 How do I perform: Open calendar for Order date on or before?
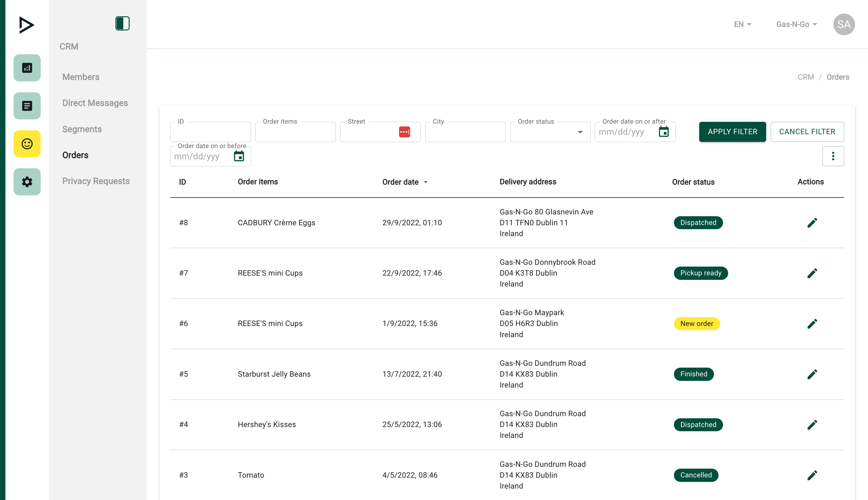[239, 156]
